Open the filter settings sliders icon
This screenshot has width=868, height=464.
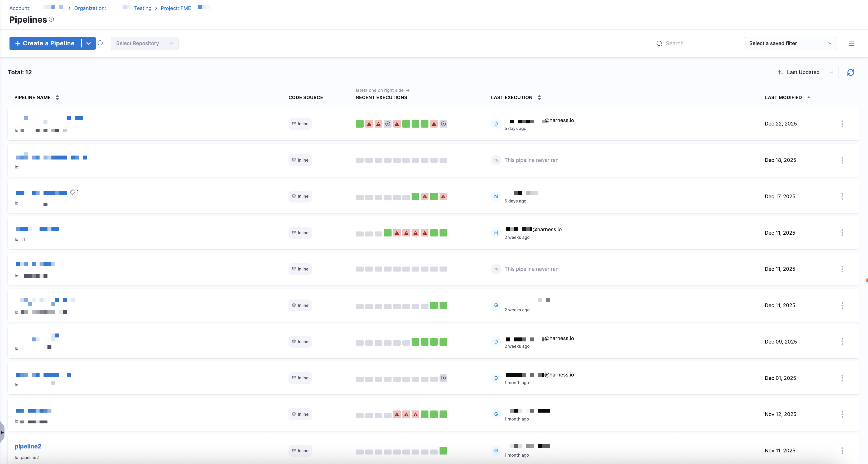(x=851, y=43)
